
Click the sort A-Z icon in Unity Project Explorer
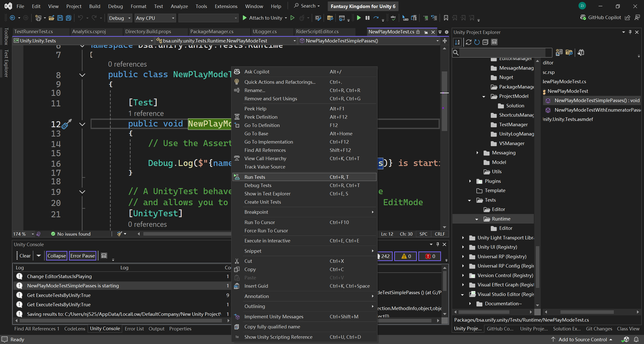click(x=457, y=42)
